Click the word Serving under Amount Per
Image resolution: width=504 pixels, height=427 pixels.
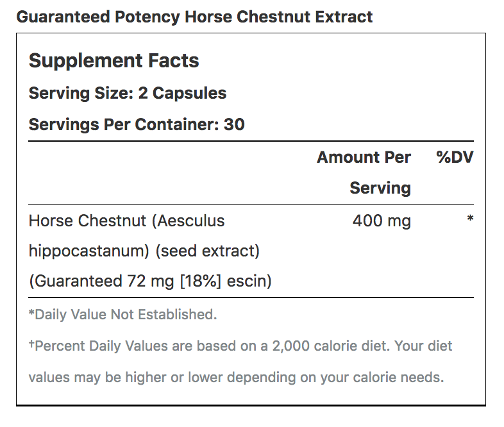point(380,188)
